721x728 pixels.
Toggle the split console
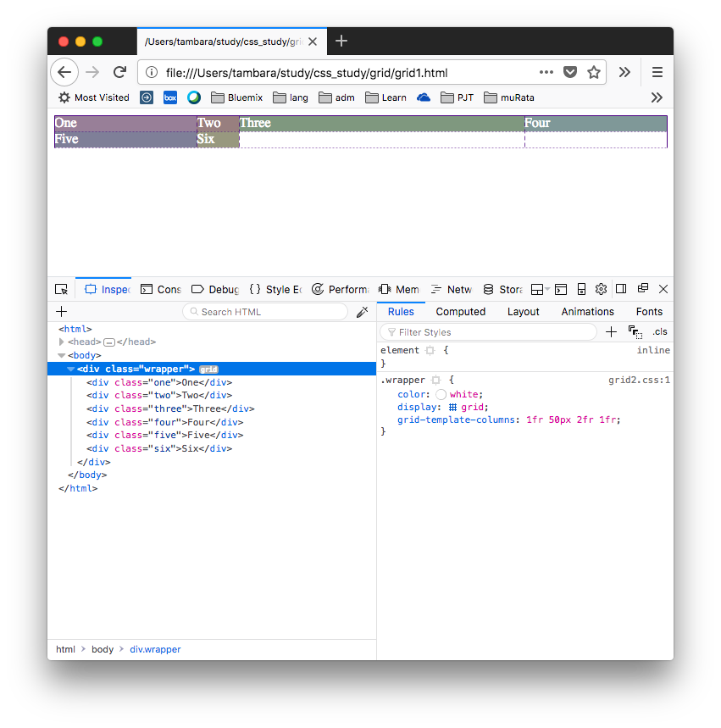[x=560, y=289]
